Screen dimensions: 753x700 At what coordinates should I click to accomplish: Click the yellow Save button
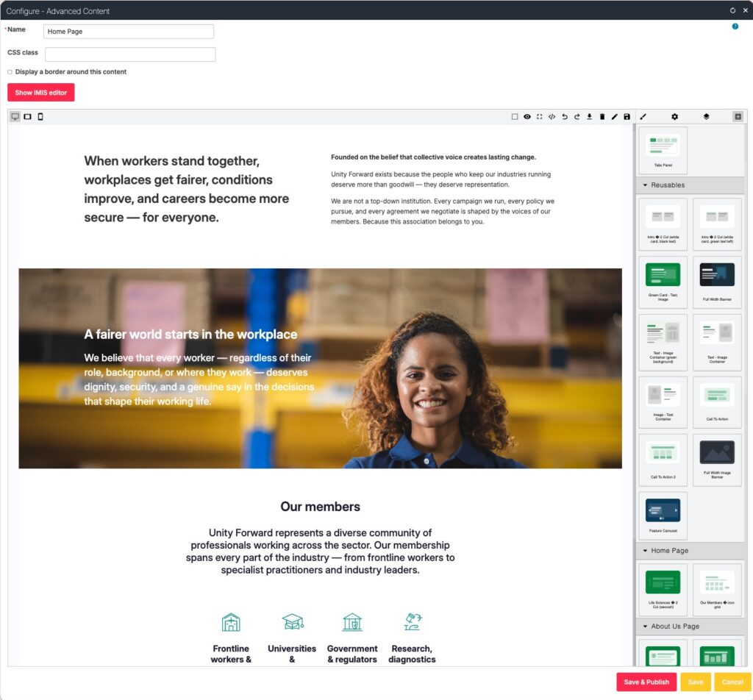(696, 682)
